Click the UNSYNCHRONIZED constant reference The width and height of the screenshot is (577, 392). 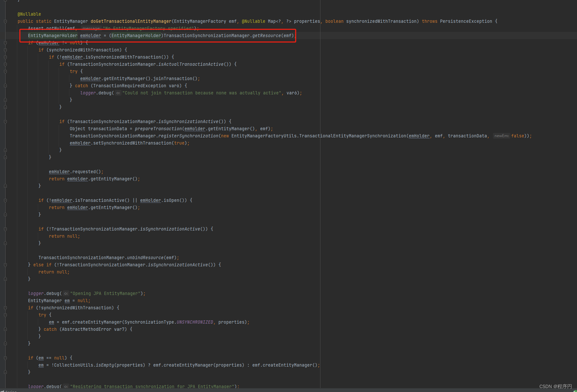(195, 322)
